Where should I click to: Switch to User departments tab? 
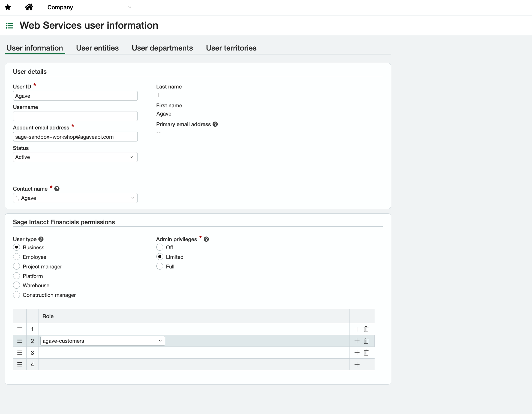162,48
